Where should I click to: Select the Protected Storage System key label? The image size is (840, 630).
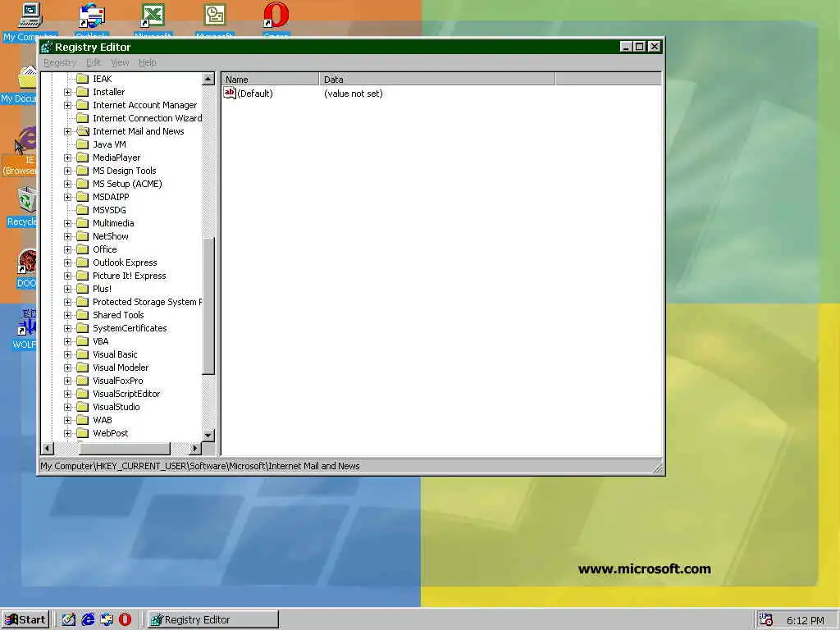pyautogui.click(x=148, y=302)
